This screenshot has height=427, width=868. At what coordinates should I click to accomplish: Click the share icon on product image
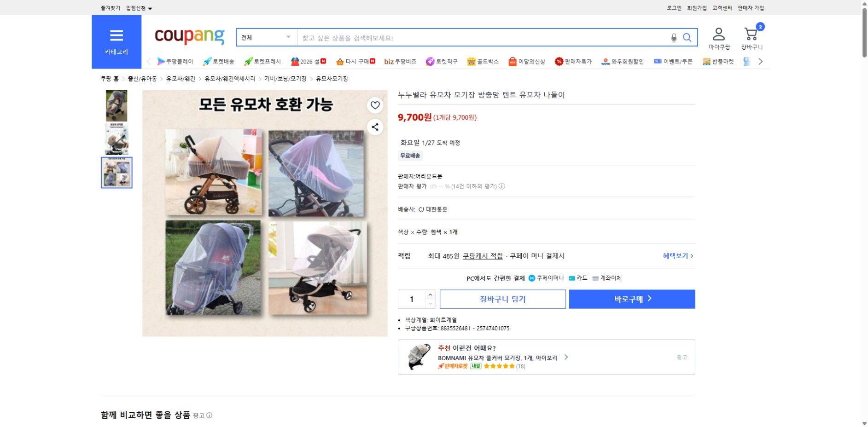[x=375, y=127]
